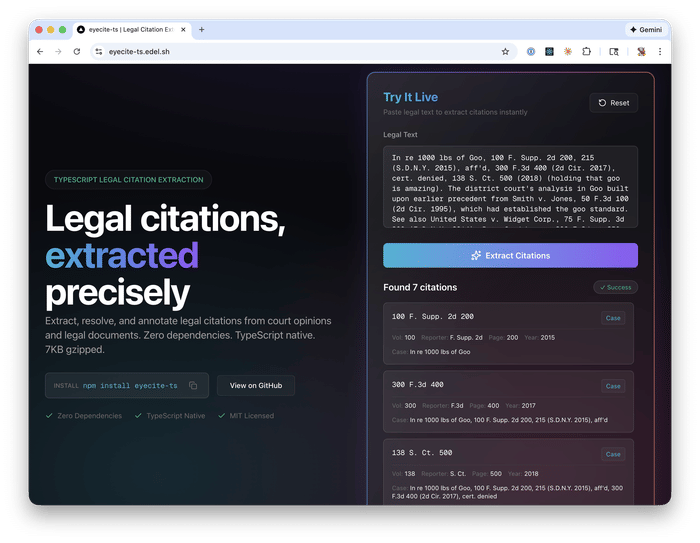
Task: Open the Chrome extensions puzzle icon
Action: 587,51
